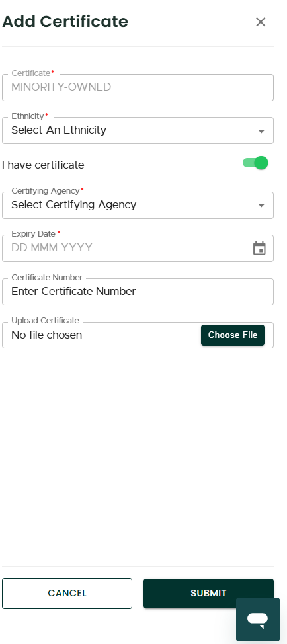Screen dimensions: 287x644
Task: Click the 'Expiry Date' field label
Action: 33,234
